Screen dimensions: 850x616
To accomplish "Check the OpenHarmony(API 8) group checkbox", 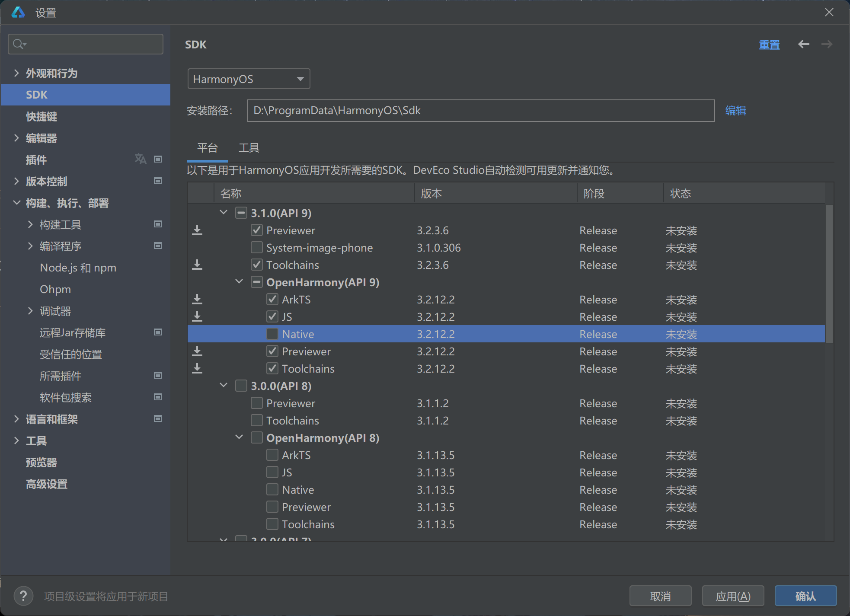I will point(257,437).
